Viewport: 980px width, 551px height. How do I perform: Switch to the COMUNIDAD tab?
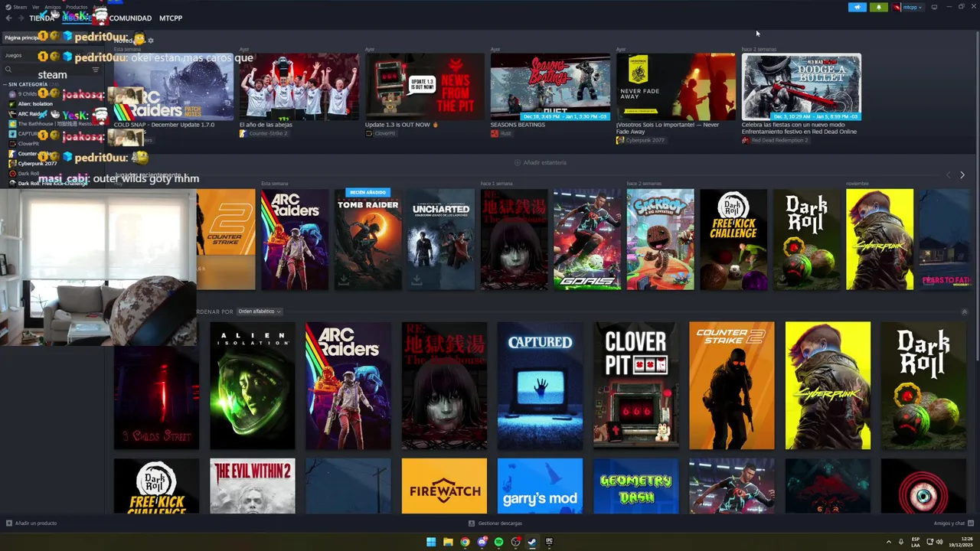pyautogui.click(x=130, y=18)
